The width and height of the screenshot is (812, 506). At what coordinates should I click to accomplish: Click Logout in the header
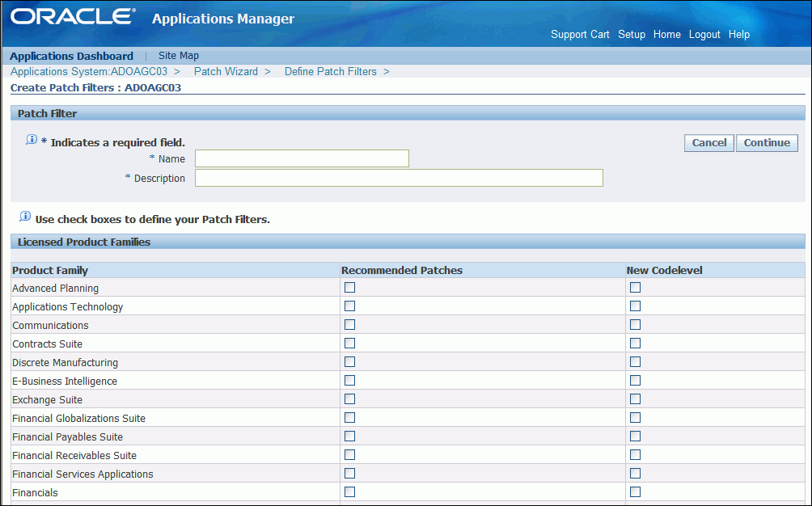(x=704, y=35)
